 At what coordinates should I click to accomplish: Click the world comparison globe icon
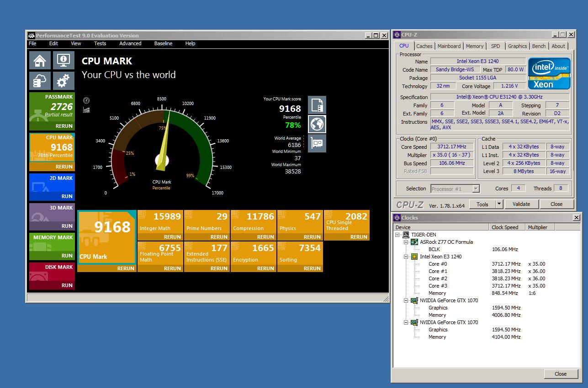tap(317, 124)
